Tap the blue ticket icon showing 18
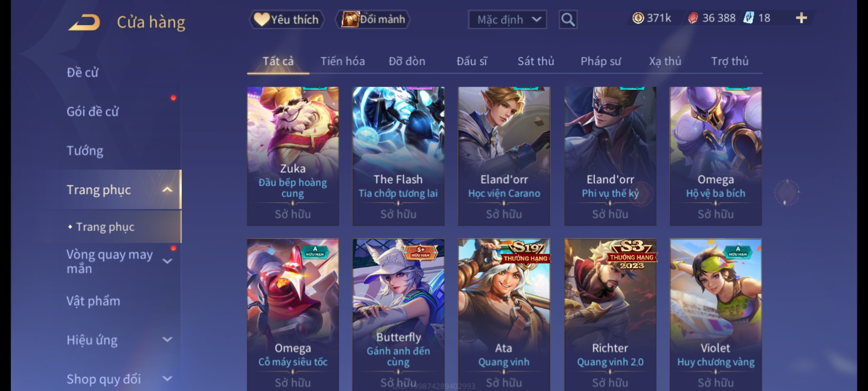 click(748, 18)
